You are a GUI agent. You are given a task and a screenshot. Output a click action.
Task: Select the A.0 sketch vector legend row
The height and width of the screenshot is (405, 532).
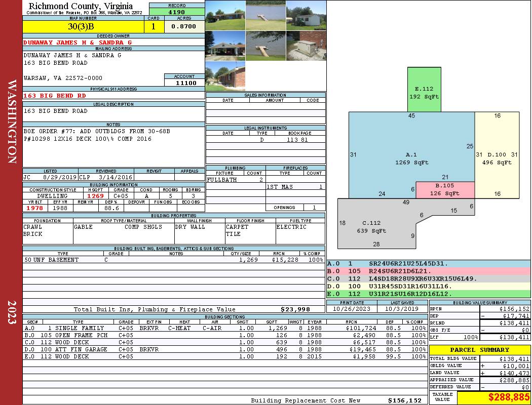tap(428, 264)
